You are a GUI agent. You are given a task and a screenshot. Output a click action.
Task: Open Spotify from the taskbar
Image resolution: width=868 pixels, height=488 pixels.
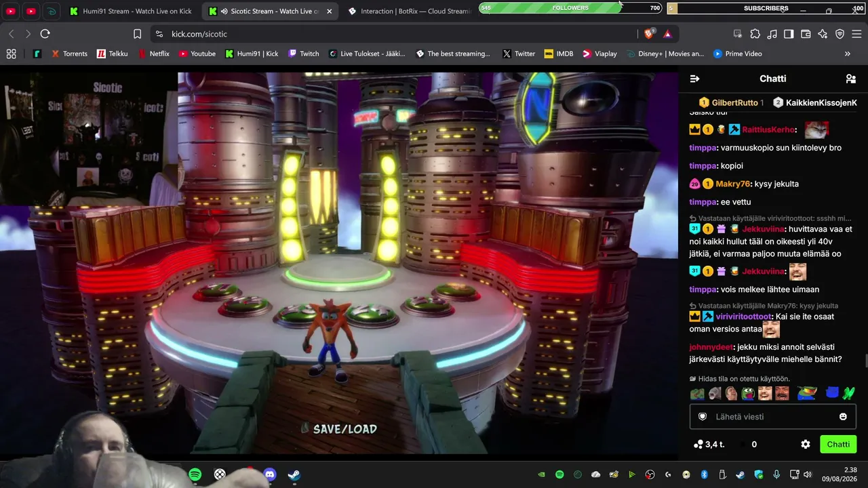click(195, 474)
